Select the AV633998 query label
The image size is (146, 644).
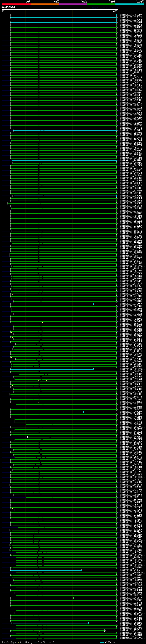(8, 8)
